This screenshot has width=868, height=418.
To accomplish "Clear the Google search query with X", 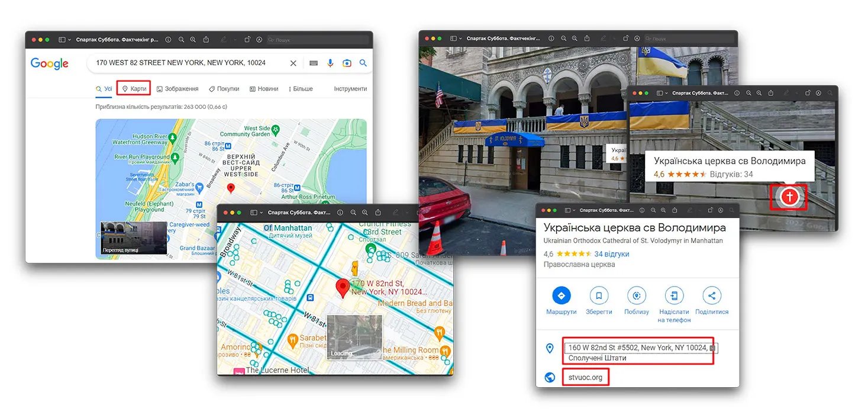I will (293, 63).
